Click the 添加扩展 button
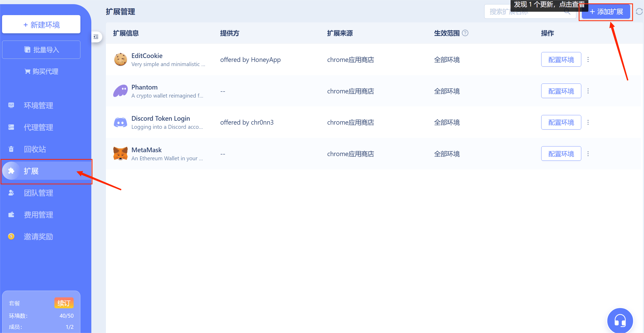This screenshot has height=333, width=644. point(606,12)
